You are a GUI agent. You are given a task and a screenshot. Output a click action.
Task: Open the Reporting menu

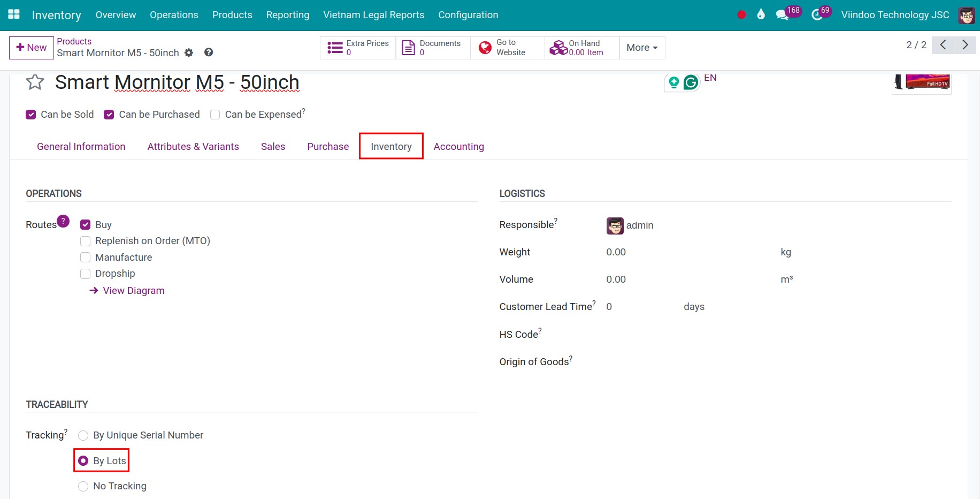pyautogui.click(x=288, y=15)
